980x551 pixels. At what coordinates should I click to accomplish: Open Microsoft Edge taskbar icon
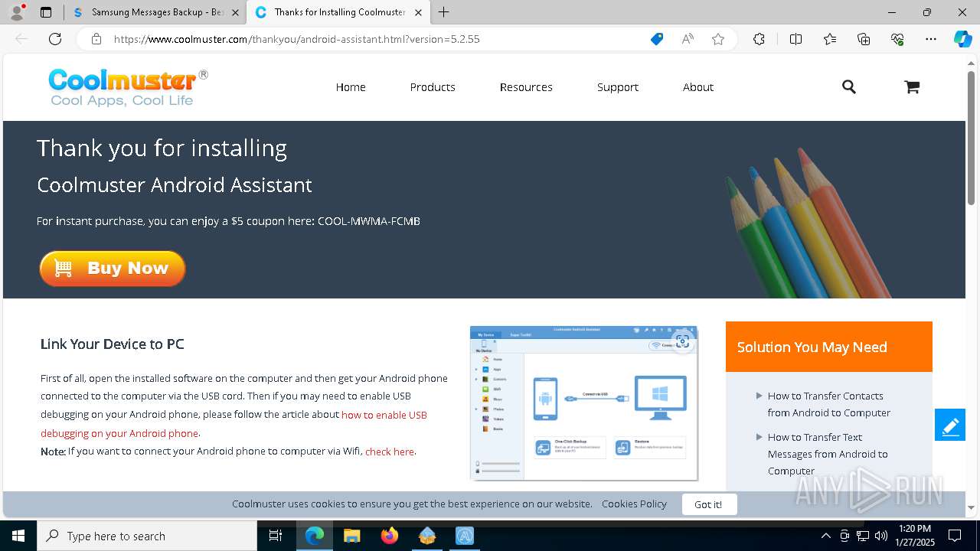pos(315,536)
